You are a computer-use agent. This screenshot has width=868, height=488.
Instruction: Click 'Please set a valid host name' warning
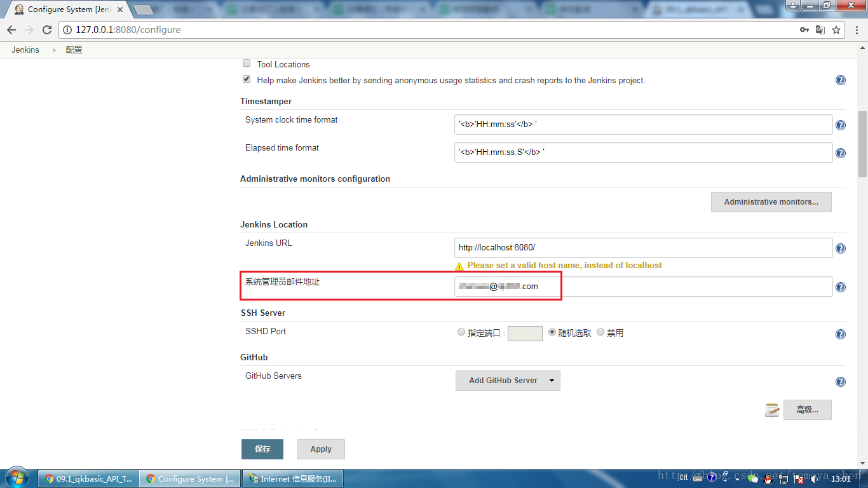[564, 266]
